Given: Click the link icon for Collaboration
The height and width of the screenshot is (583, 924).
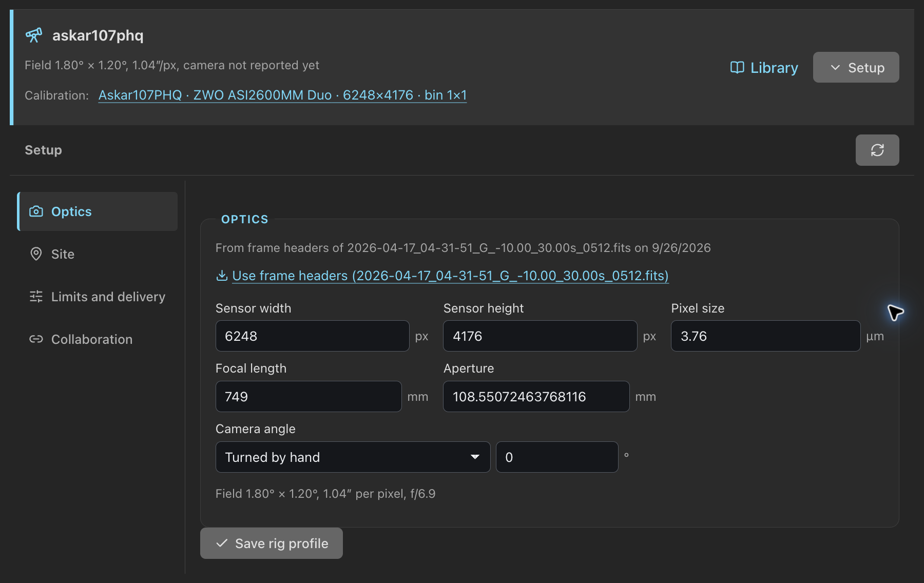Looking at the screenshot, I should click(36, 339).
